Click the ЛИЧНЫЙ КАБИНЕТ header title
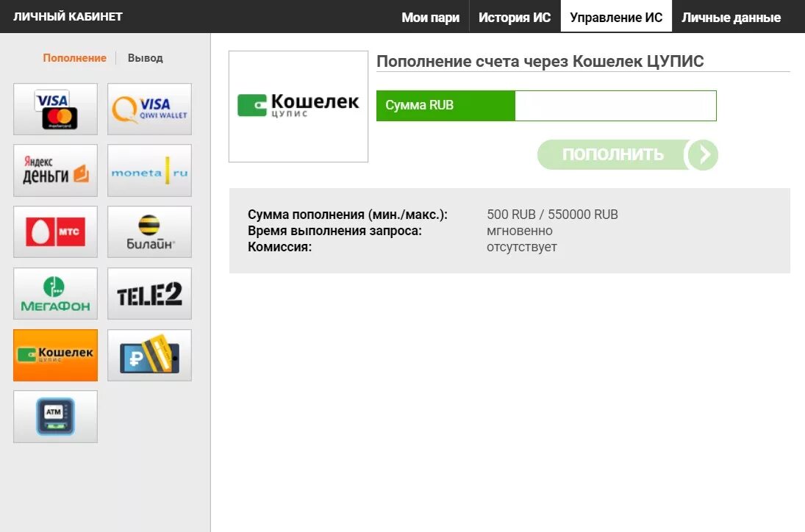This screenshot has width=805, height=532. point(68,16)
